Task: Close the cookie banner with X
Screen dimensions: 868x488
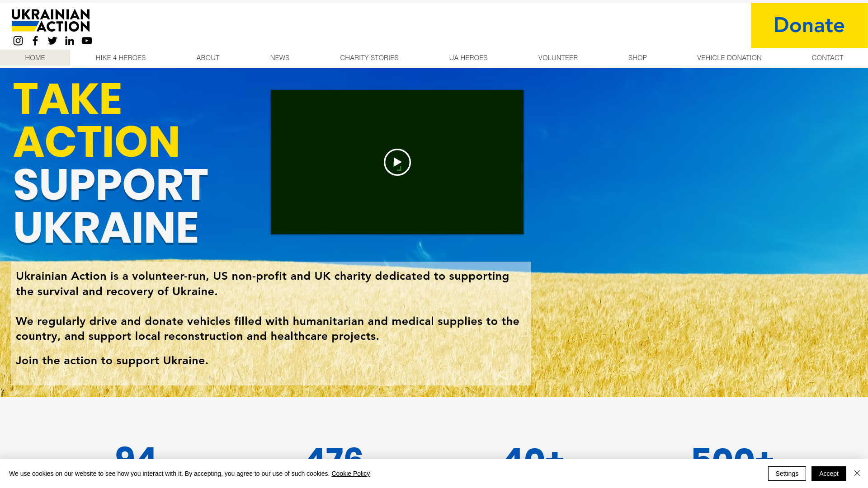Action: point(857,473)
